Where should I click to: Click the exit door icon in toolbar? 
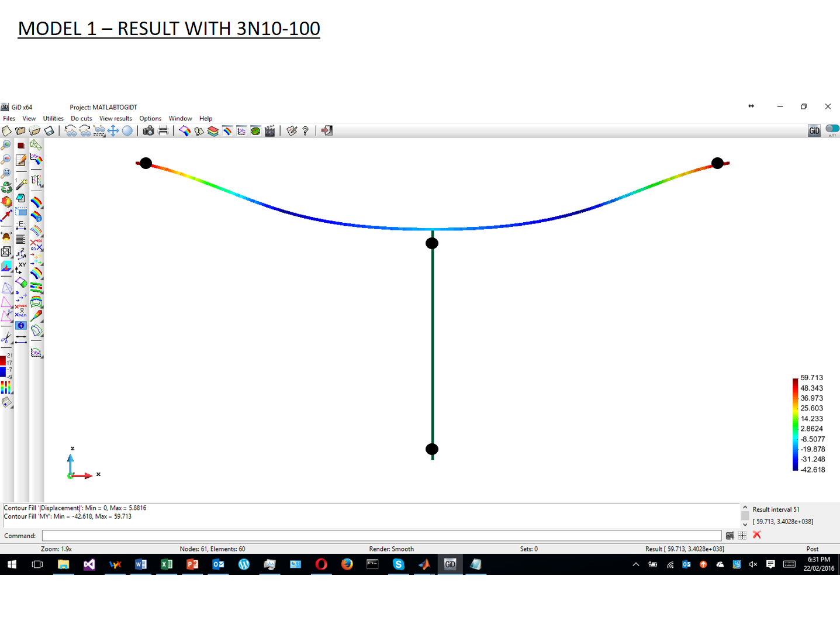click(327, 131)
